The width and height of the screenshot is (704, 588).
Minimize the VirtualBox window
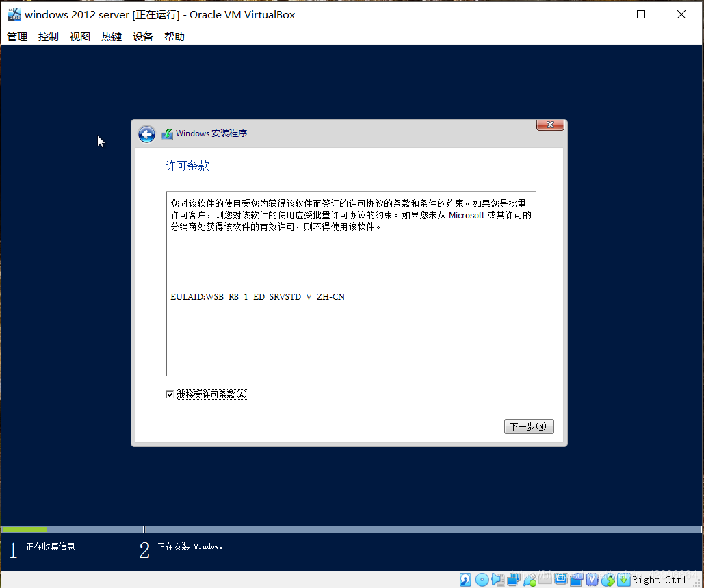[x=601, y=14]
